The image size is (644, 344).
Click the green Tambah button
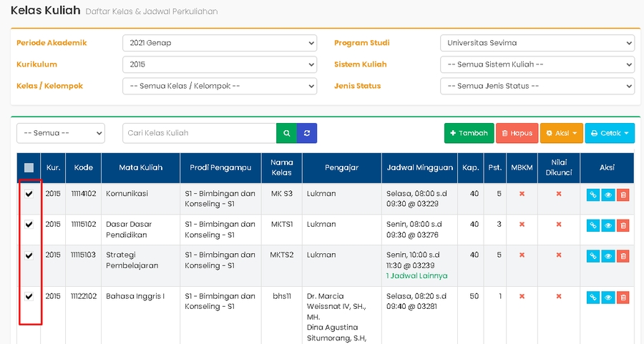[468, 133]
